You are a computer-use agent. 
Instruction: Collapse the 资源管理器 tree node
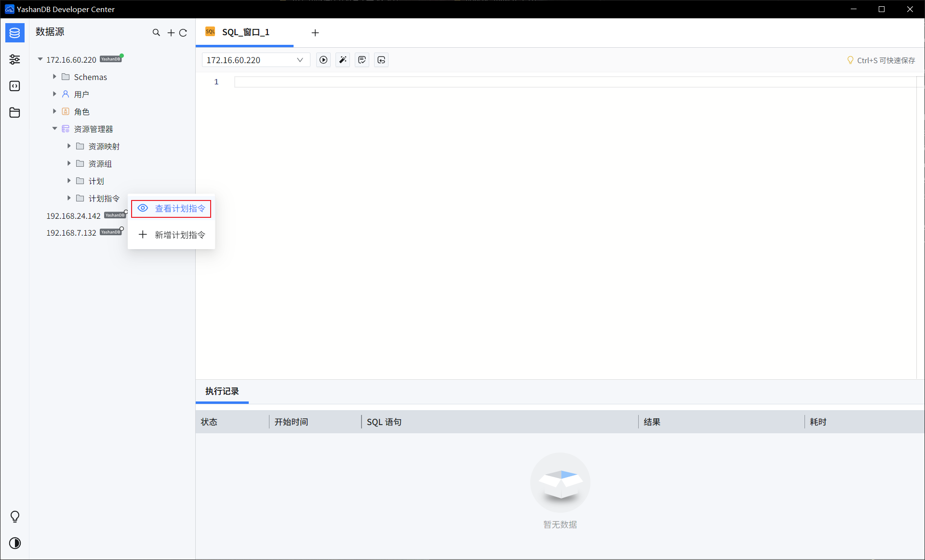(x=54, y=129)
